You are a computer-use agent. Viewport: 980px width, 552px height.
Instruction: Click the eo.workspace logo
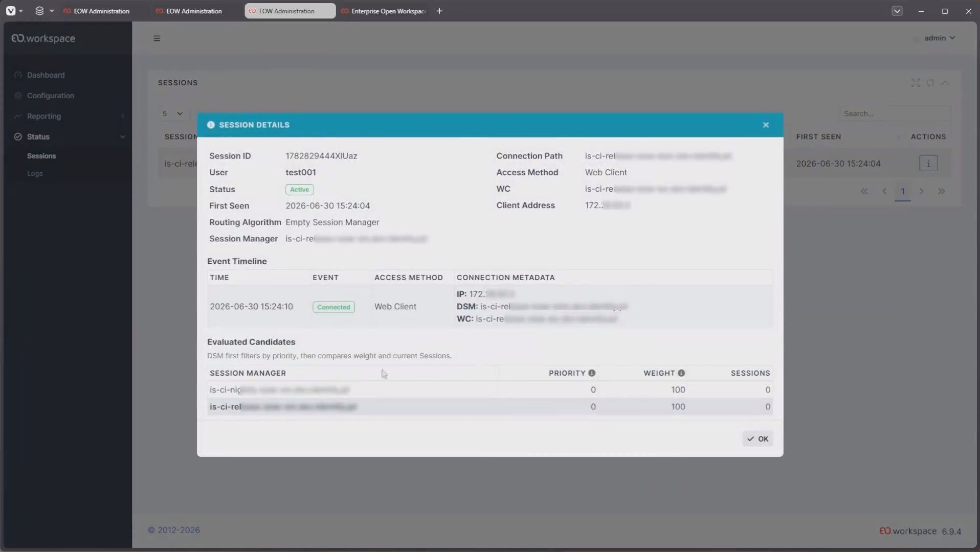[x=43, y=38]
